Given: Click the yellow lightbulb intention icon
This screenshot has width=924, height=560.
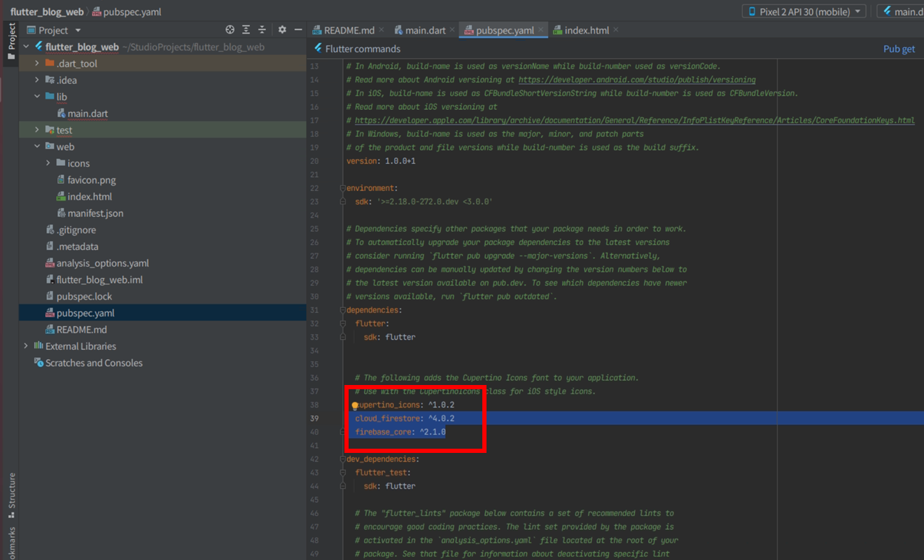Looking at the screenshot, I should click(355, 405).
